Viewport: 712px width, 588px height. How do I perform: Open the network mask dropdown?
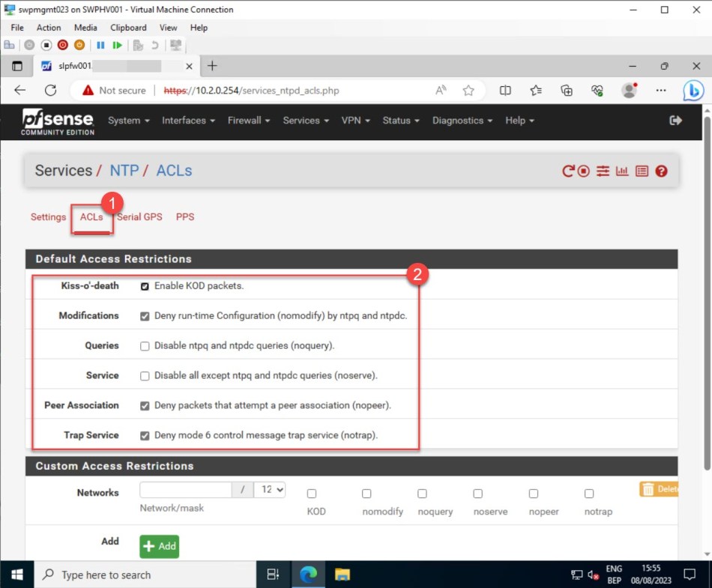270,489
